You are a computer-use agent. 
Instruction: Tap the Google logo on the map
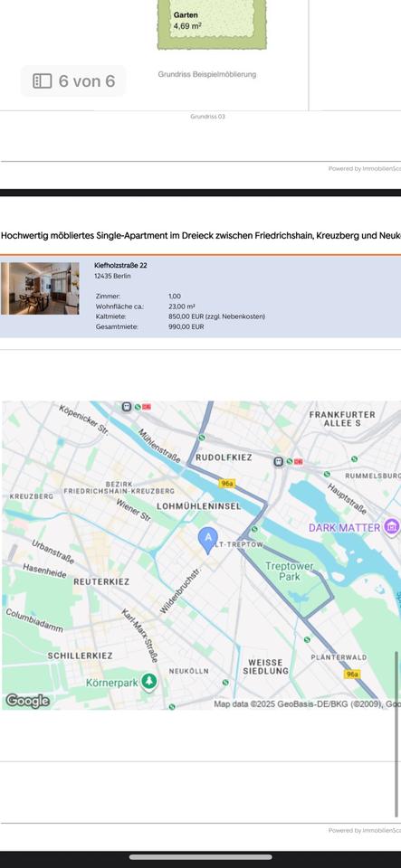[28, 701]
